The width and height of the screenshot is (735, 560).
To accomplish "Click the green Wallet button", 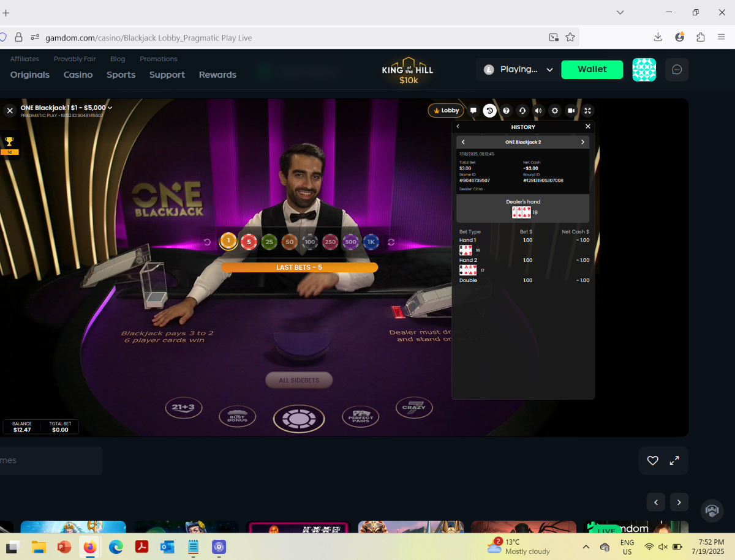I will pos(592,70).
